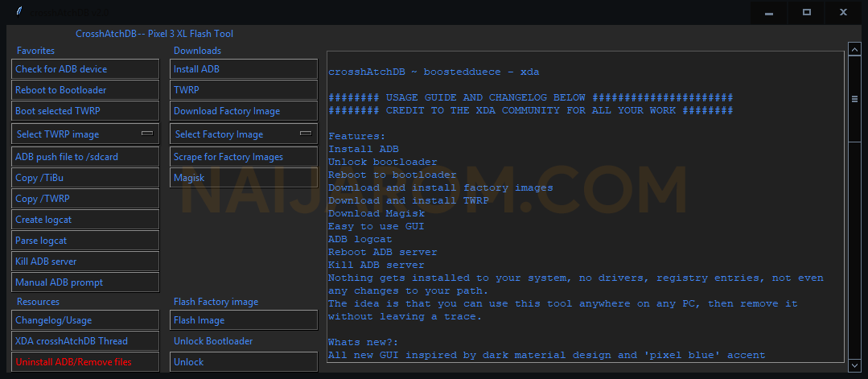Click the 'Resources' section label
Screen dimensions: 868x379
[x=38, y=302]
